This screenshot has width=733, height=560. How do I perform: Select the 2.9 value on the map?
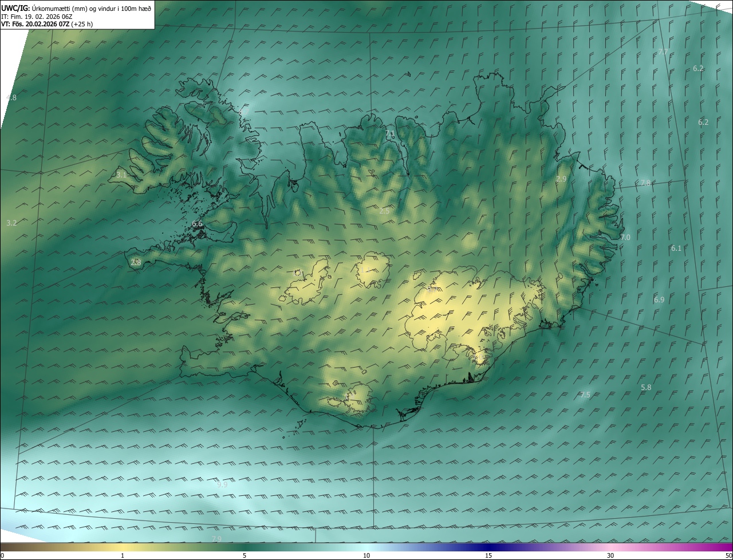[561, 179]
